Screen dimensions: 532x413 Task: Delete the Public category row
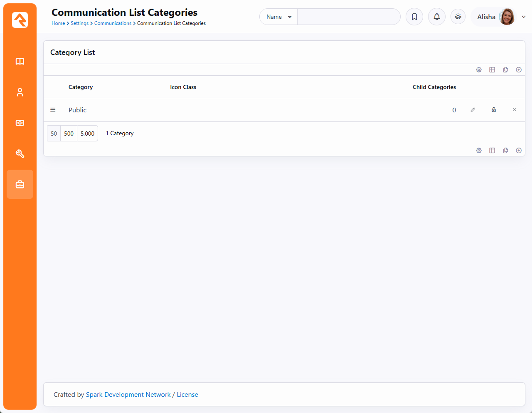click(x=515, y=110)
